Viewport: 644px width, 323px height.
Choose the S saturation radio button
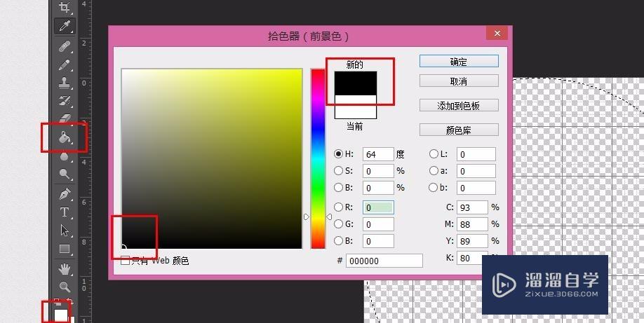click(338, 170)
